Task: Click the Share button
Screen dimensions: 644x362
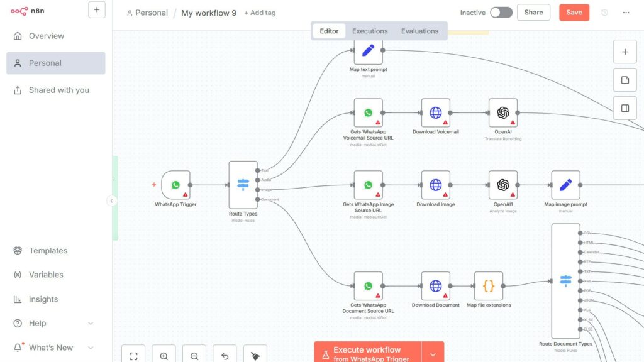Action: [533, 13]
